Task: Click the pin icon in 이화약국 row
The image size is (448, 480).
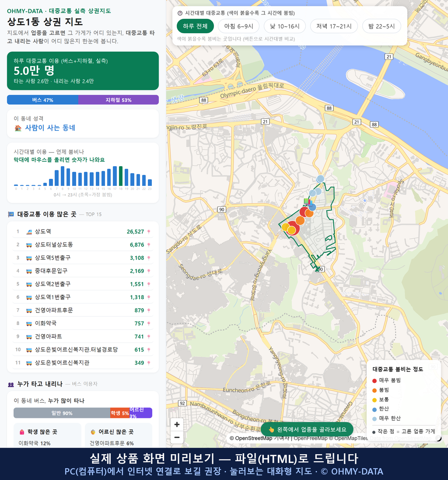Action: 149,323
